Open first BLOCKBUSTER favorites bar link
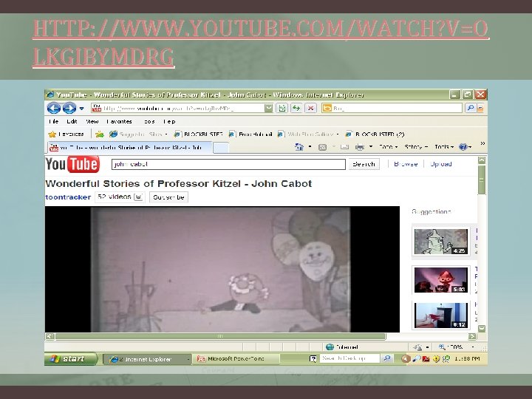Screen dimensions: 532x399 tap(199, 134)
